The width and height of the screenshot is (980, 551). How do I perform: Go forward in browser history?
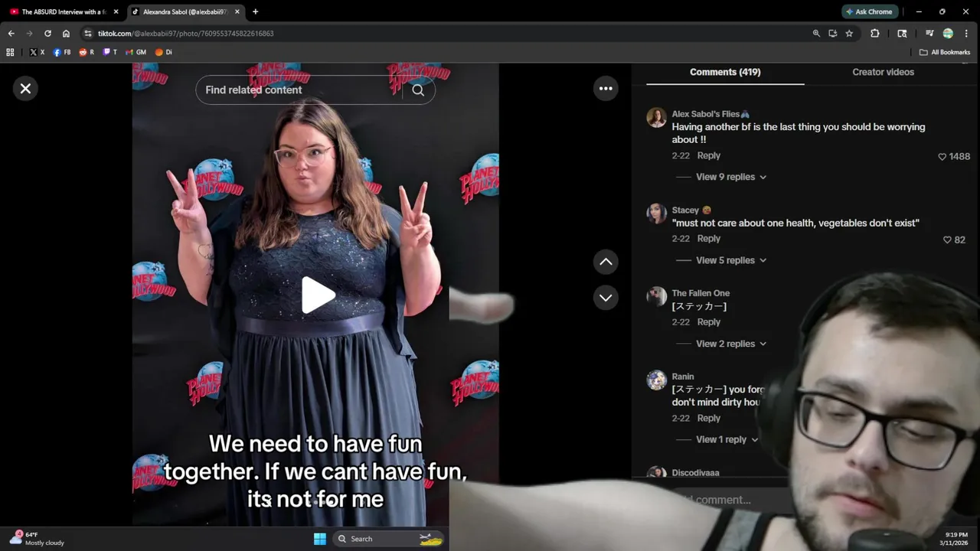click(29, 34)
